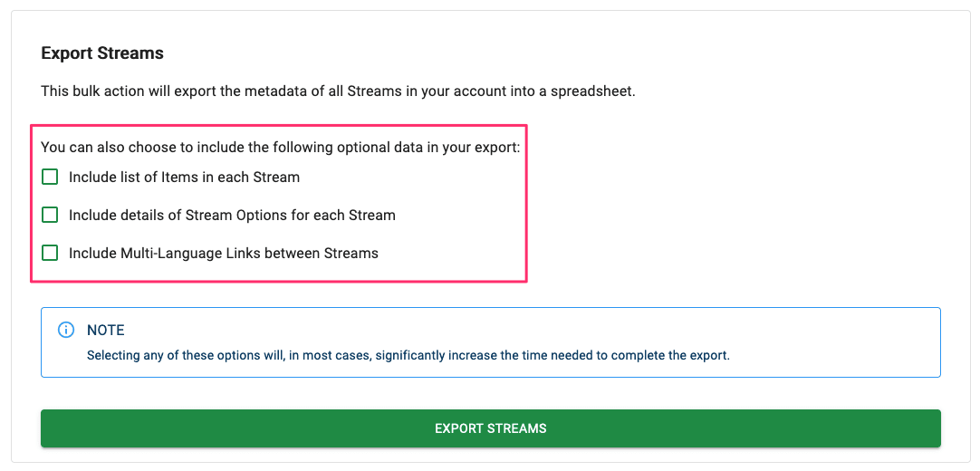Click the note about increased export time
The image size is (980, 471).
(x=408, y=356)
